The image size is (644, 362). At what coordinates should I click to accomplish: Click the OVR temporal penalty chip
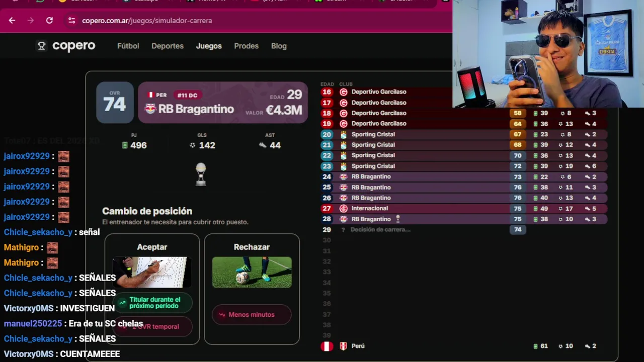tap(152, 327)
